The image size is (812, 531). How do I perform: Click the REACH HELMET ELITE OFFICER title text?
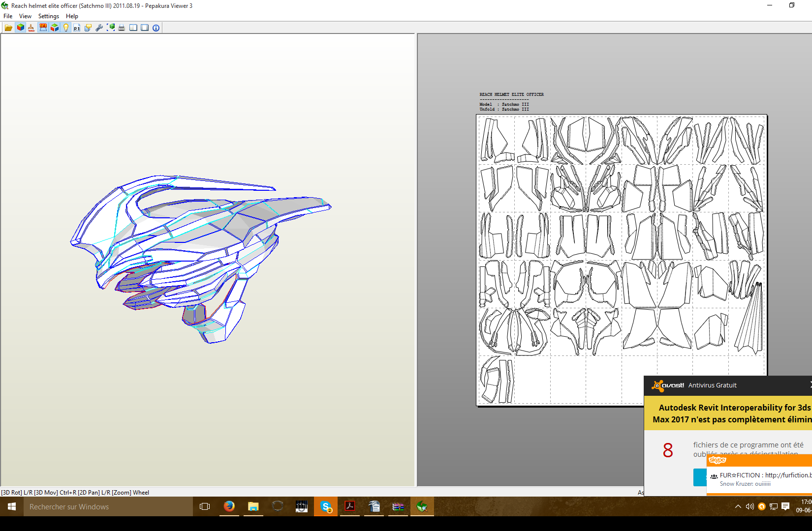point(512,94)
